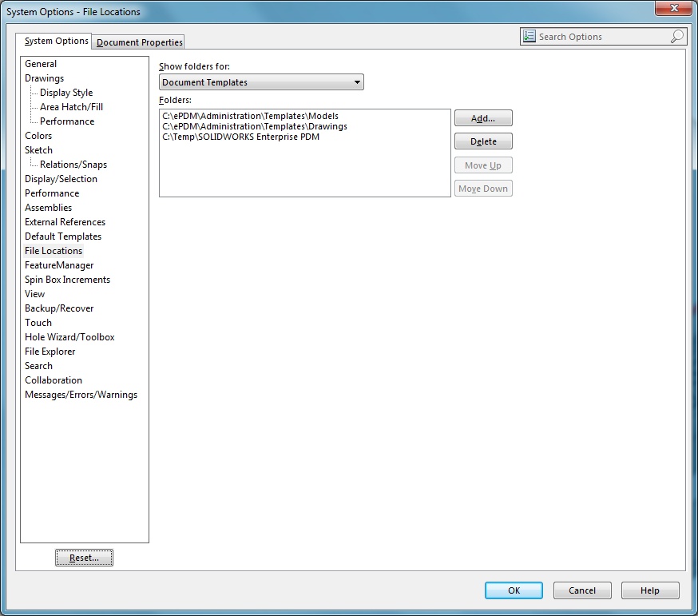Open Performance under Drawings
Screen dimensions: 698x616
tap(67, 121)
